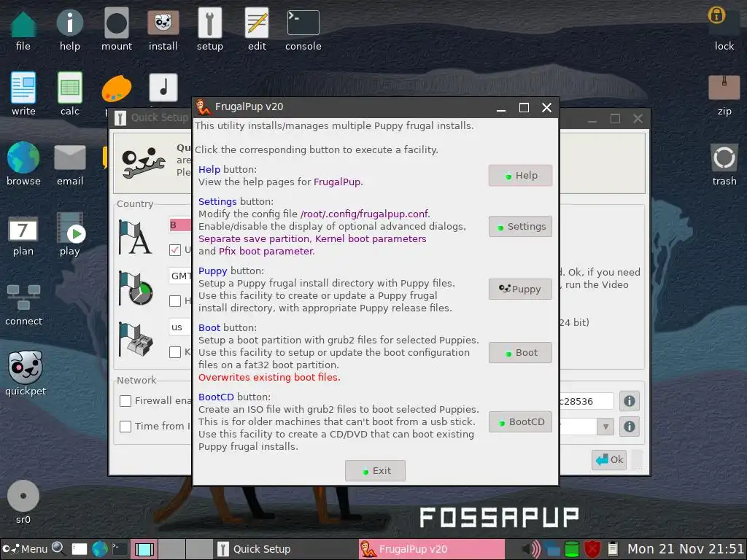Viewport: 747px width, 560px height.
Task: Maximize the FrugalPup v20 window
Action: coord(524,108)
